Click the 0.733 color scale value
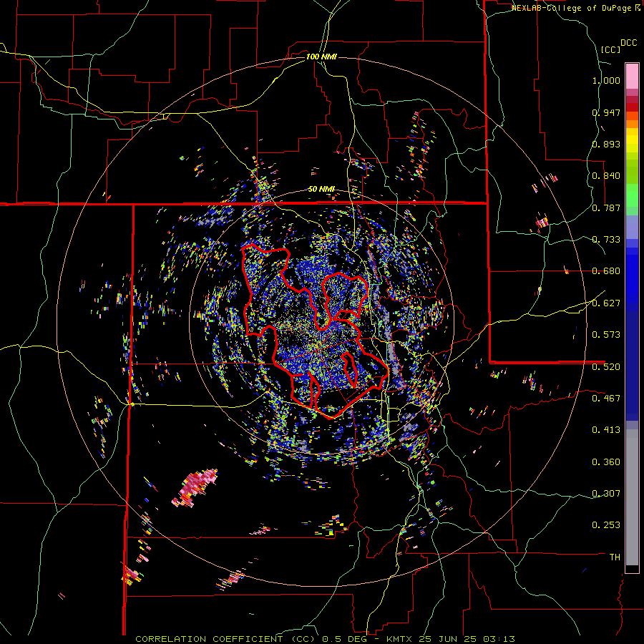Image resolution: width=644 pixels, height=644 pixels. pyautogui.click(x=606, y=240)
